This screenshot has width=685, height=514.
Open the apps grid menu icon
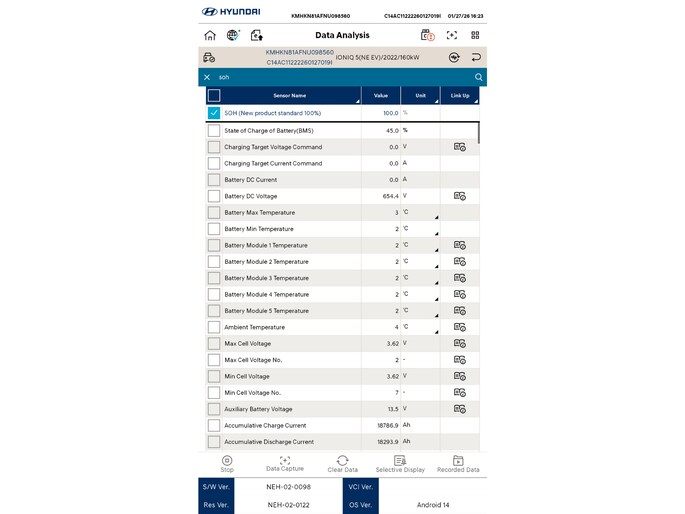click(475, 35)
